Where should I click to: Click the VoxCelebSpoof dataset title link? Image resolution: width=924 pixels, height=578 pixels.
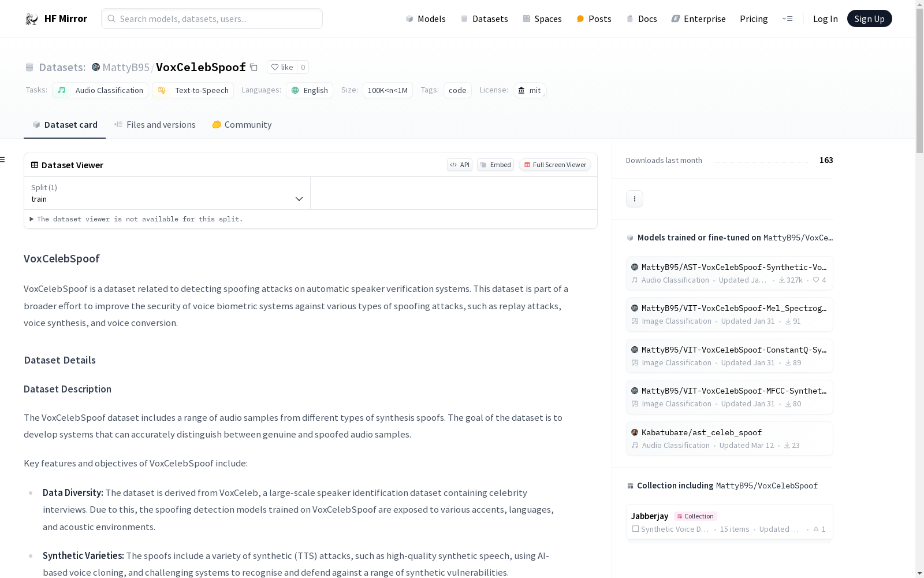point(201,67)
